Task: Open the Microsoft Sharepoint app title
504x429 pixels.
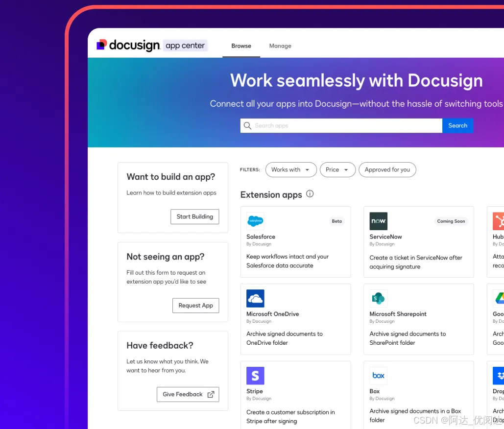Action: pos(398,314)
